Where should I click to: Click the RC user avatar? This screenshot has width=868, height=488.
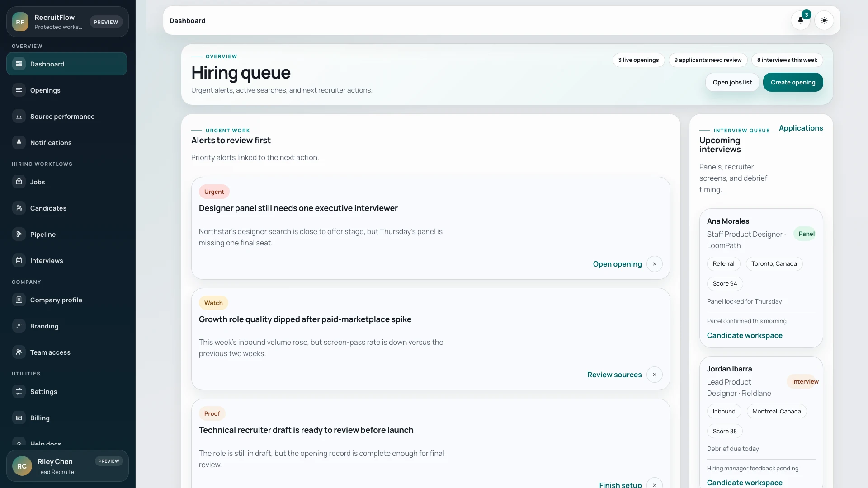22,466
